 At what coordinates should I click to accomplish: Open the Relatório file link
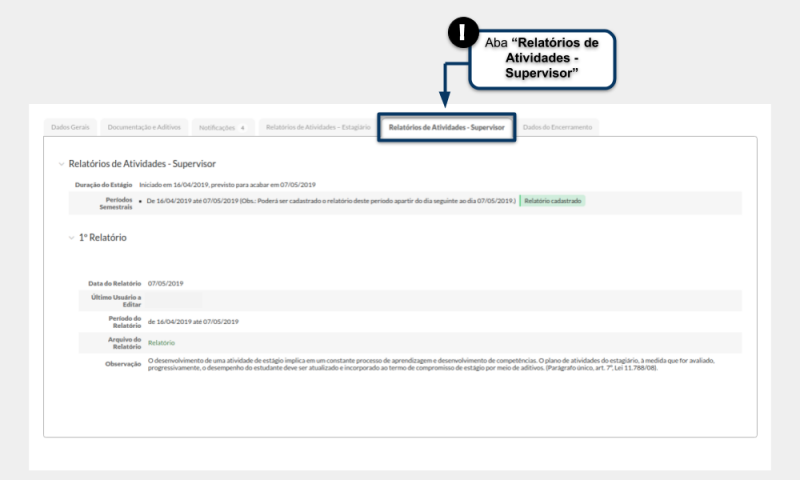[161, 343]
